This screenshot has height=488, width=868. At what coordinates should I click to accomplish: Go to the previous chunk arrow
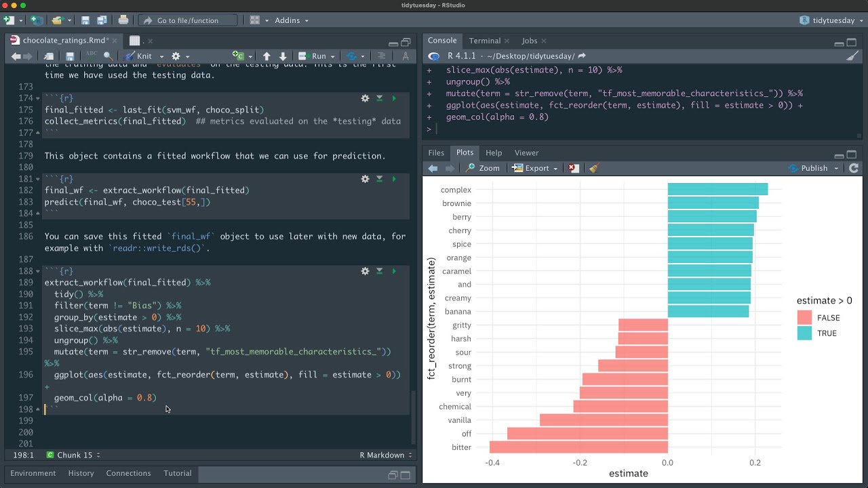267,56
